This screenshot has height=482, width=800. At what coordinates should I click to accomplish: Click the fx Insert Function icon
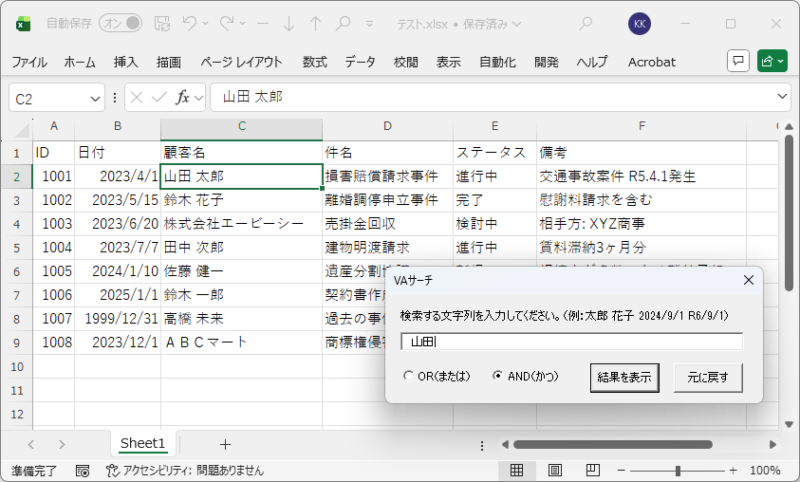click(x=183, y=98)
